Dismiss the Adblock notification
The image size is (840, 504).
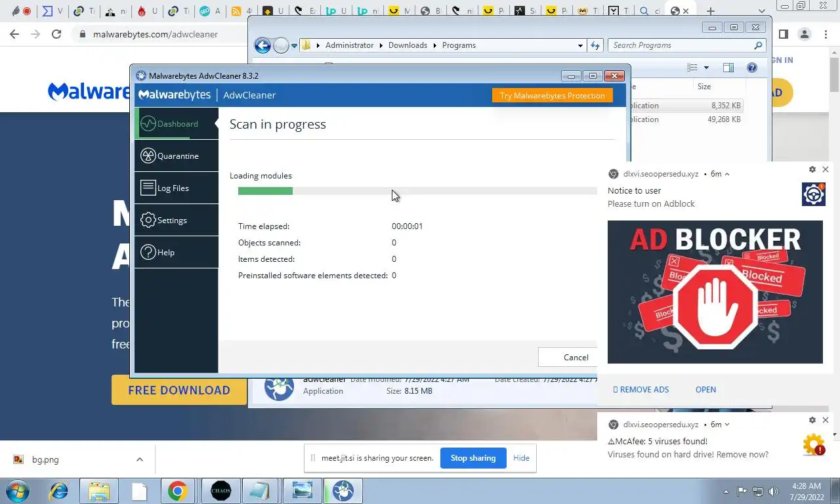pos(826,169)
